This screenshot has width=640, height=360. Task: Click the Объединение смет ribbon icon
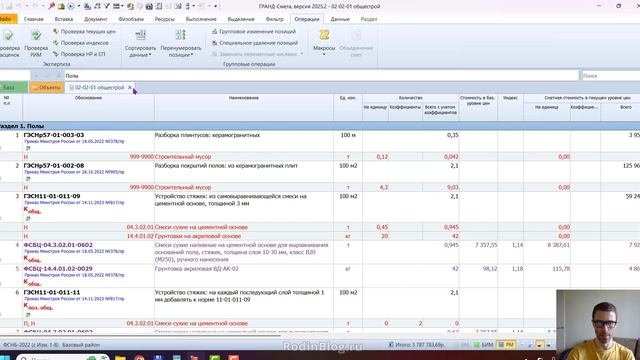pos(356,44)
